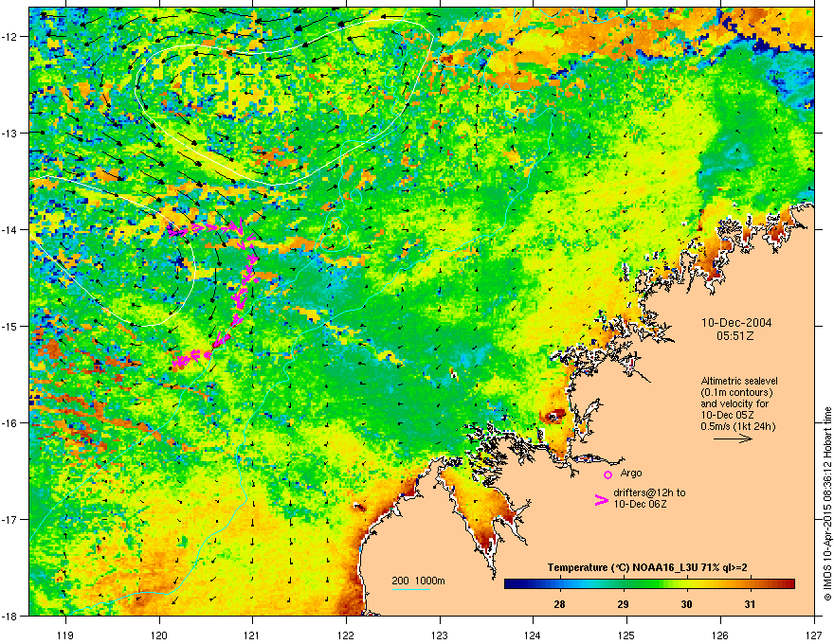Click the drifter track start near 14S 120E
This screenshot has height=644, width=834.
172,230
